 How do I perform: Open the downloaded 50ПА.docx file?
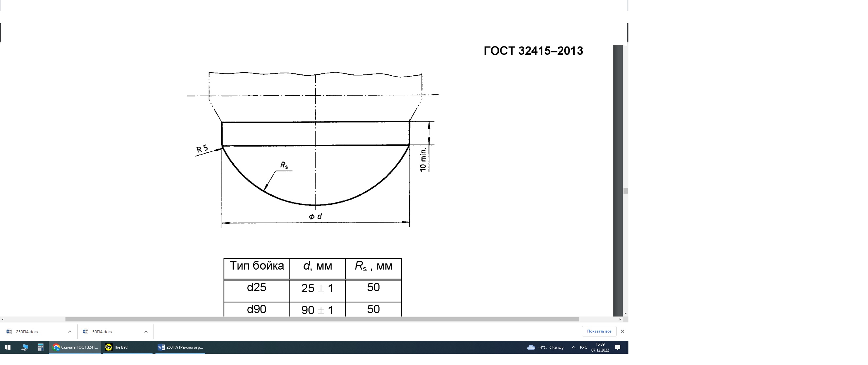point(102,332)
